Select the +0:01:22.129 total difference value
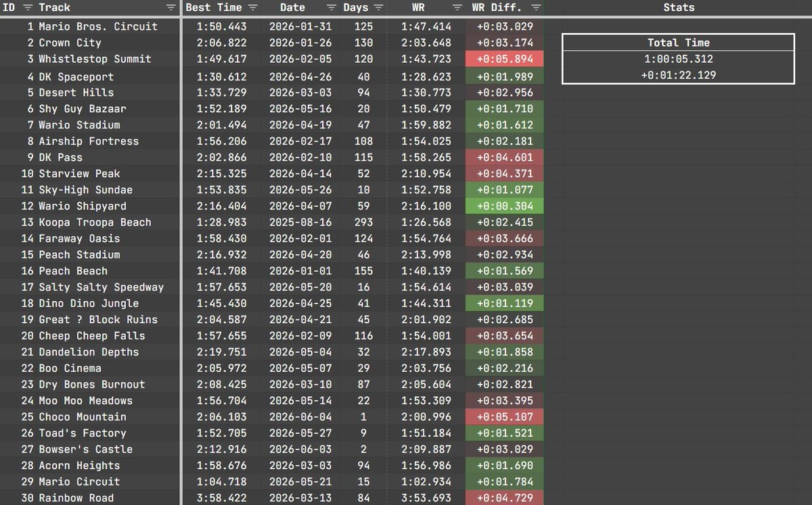Viewport: 812px width, 505px height. click(678, 75)
